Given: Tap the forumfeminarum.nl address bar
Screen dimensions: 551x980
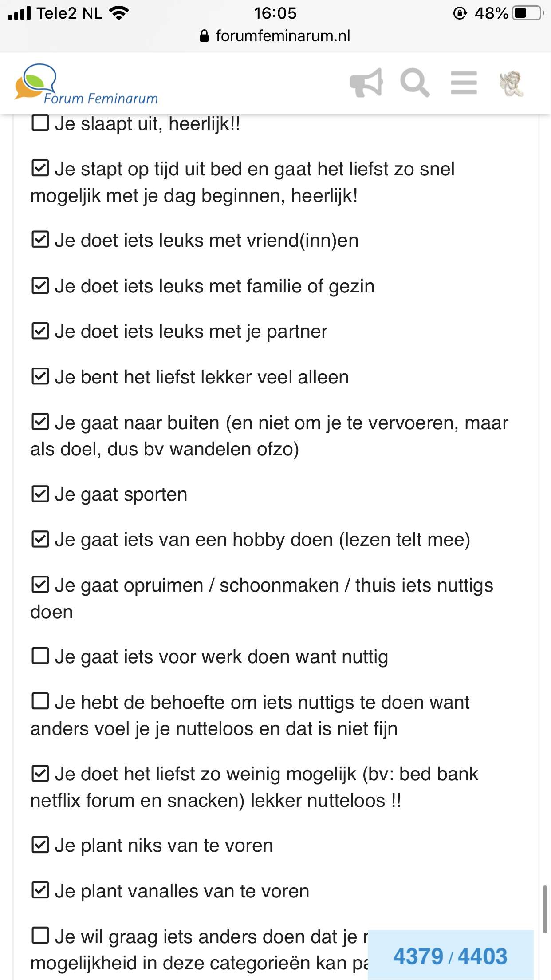Looking at the screenshot, I should point(275,36).
